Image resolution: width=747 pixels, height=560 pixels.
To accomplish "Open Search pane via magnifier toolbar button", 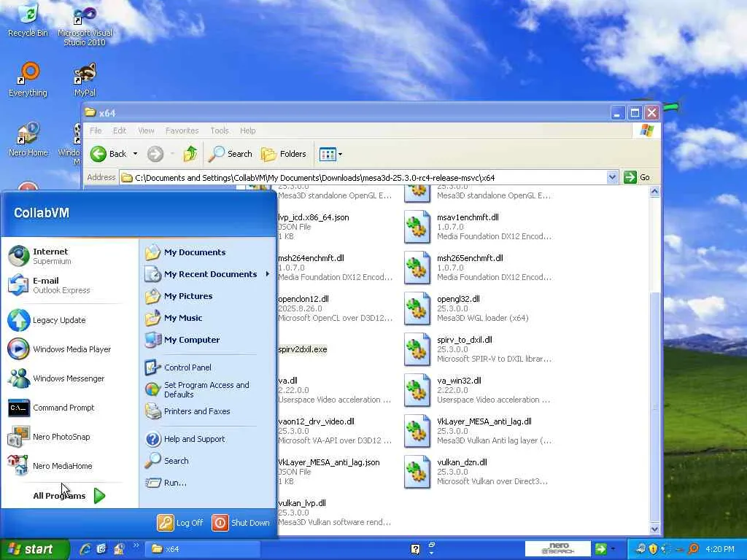I will (x=231, y=154).
